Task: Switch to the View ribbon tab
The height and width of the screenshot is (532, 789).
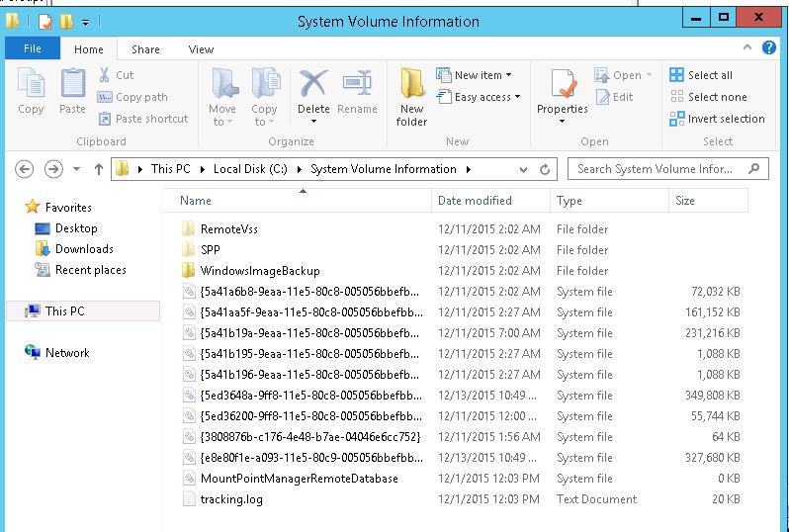Action: click(x=201, y=49)
